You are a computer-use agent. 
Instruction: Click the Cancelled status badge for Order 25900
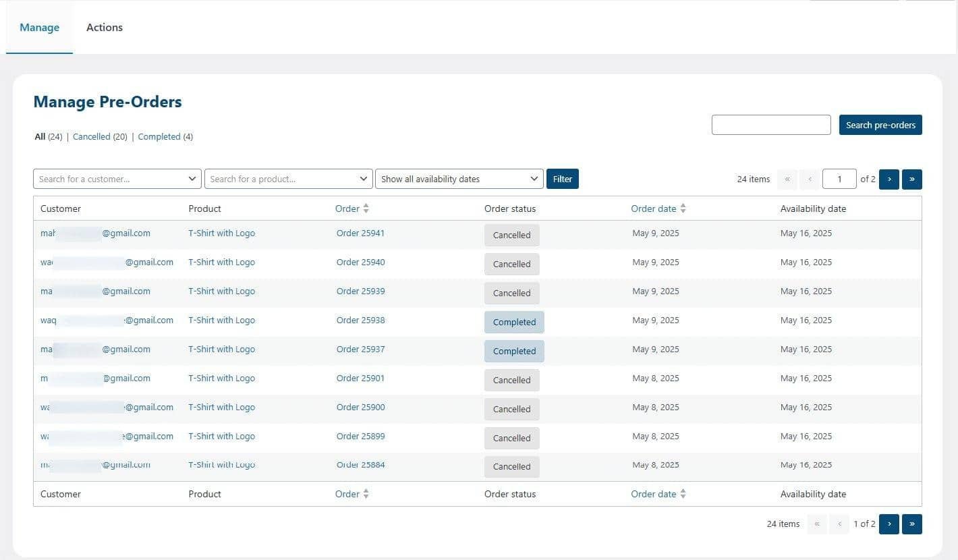pyautogui.click(x=512, y=409)
